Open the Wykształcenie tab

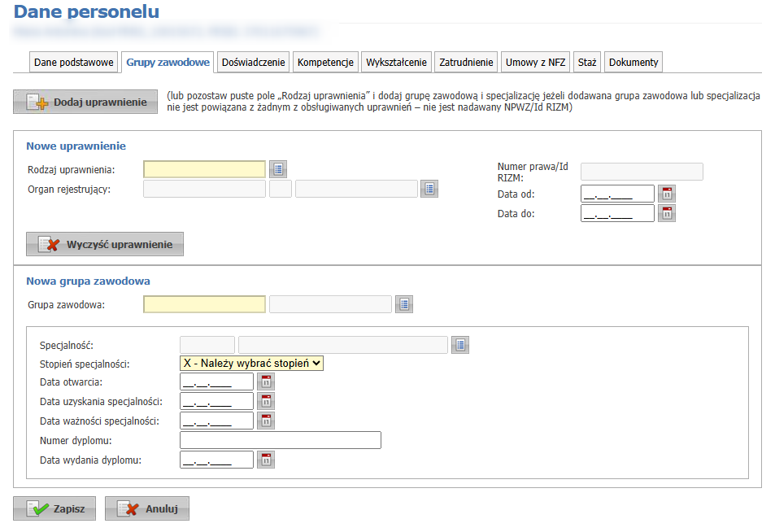pyautogui.click(x=396, y=63)
